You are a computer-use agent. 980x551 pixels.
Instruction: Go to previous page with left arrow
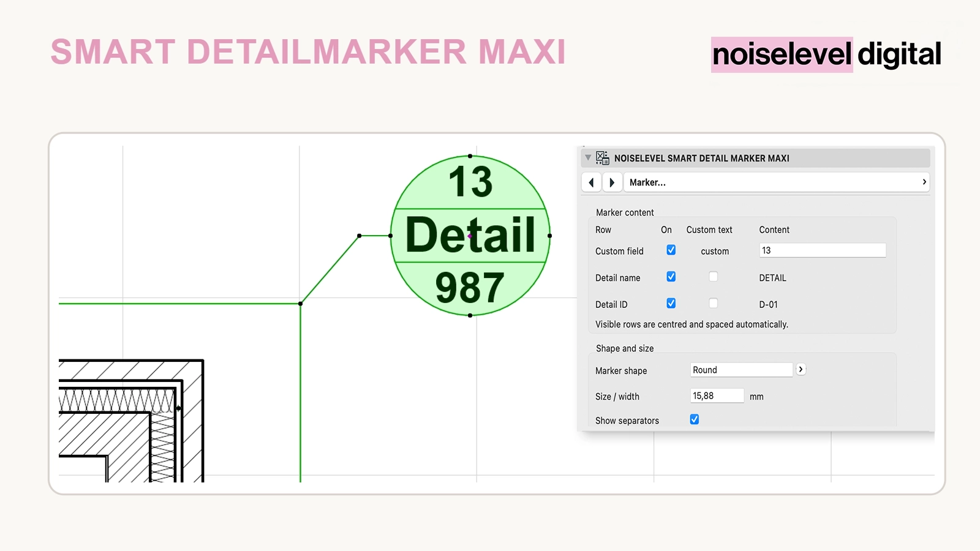(x=591, y=182)
